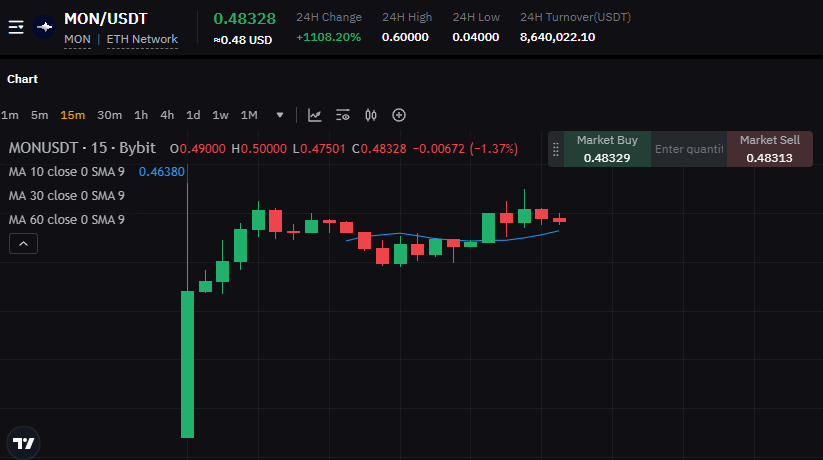
Task: Click the ETH Network link
Action: coord(142,39)
